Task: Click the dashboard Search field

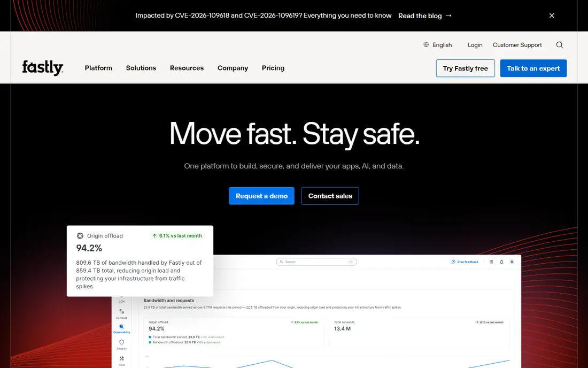Action: pos(316,262)
